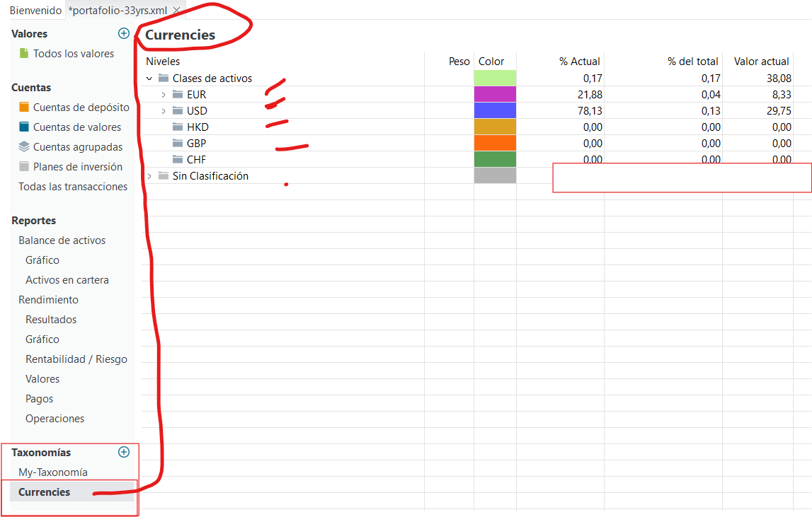This screenshot has width=812, height=517.
Task: Collapse the Clases de activos node
Action: pos(149,79)
